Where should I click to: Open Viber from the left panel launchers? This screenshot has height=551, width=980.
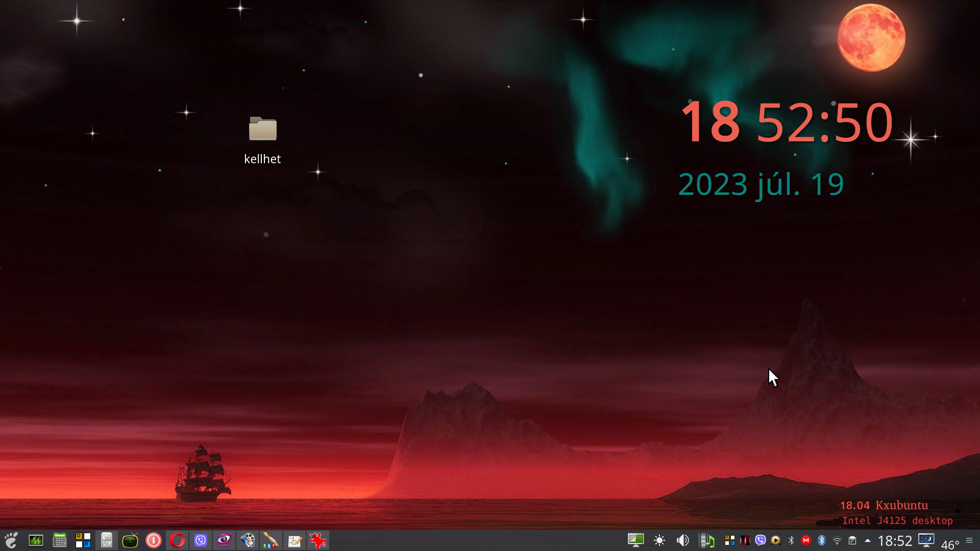tap(201, 540)
